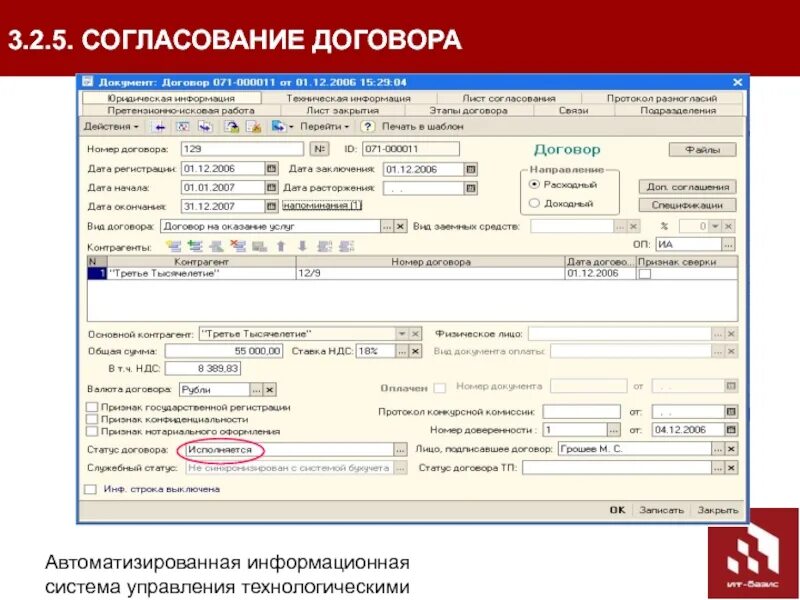Click the last sort icon in Контрагенты toolbar
Screen dimensions: 800x600
coord(346,246)
